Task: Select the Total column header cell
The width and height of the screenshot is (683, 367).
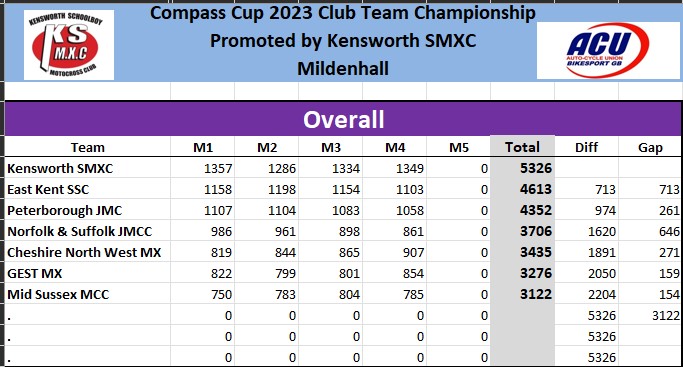Action: point(522,147)
